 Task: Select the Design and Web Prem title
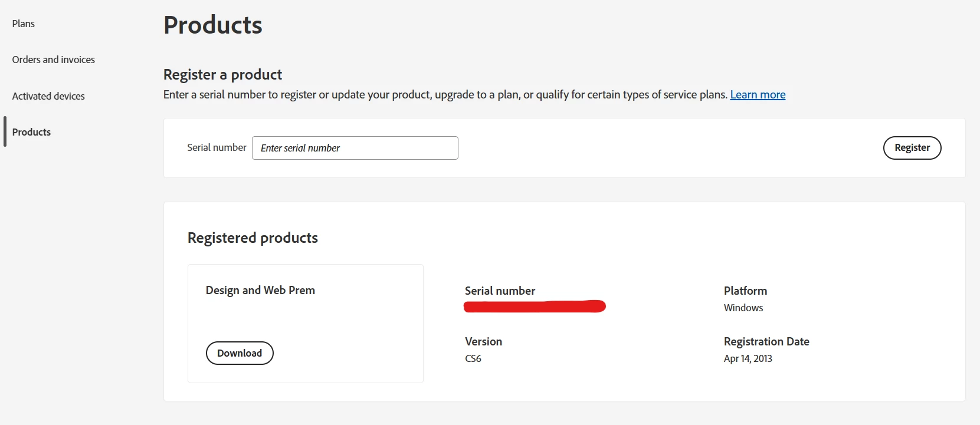click(x=260, y=290)
